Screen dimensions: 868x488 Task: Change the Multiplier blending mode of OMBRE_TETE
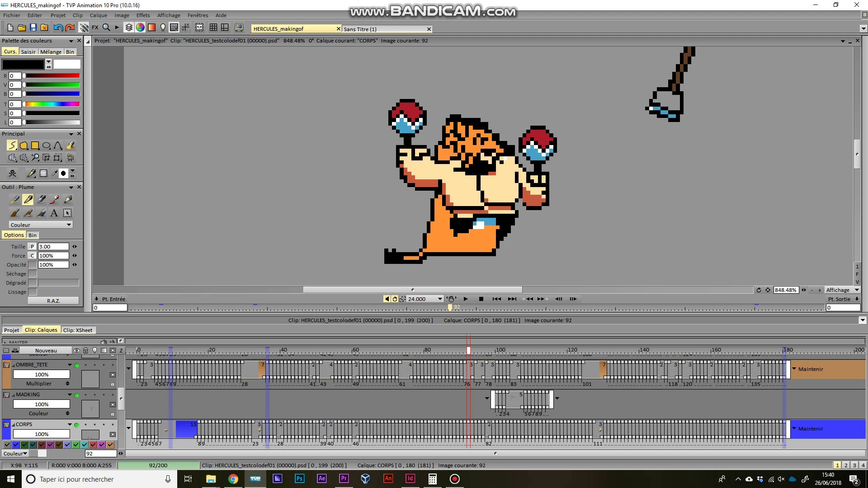point(42,384)
